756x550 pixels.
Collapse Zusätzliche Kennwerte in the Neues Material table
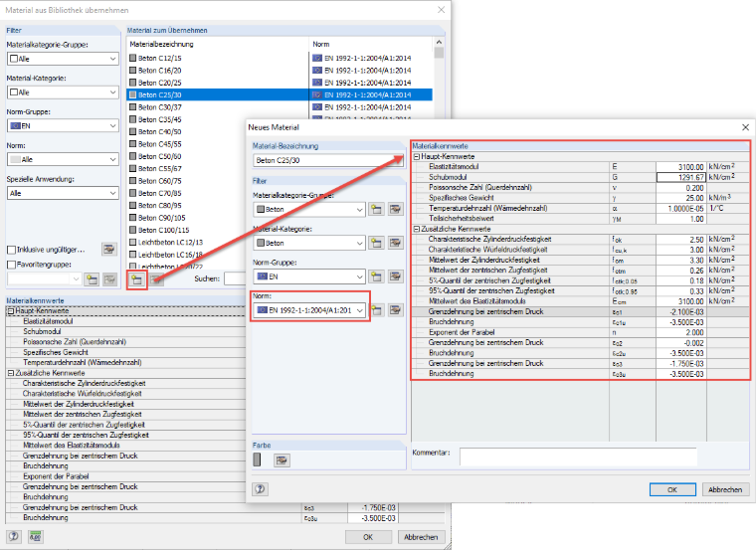click(x=417, y=229)
